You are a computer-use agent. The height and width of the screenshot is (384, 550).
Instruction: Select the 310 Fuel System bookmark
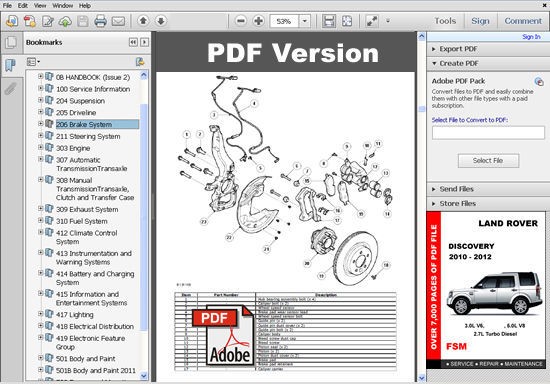click(82, 221)
